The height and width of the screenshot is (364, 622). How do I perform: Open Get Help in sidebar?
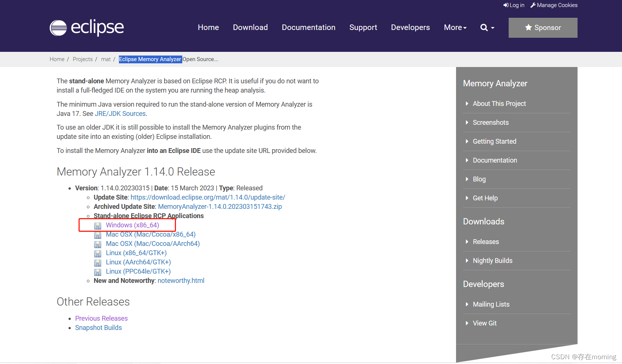485,198
